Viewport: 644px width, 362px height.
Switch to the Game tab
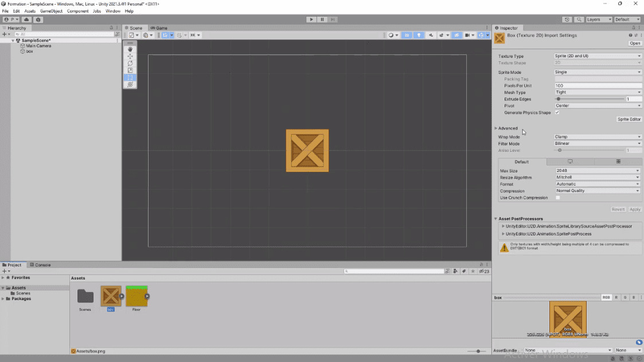click(159, 27)
